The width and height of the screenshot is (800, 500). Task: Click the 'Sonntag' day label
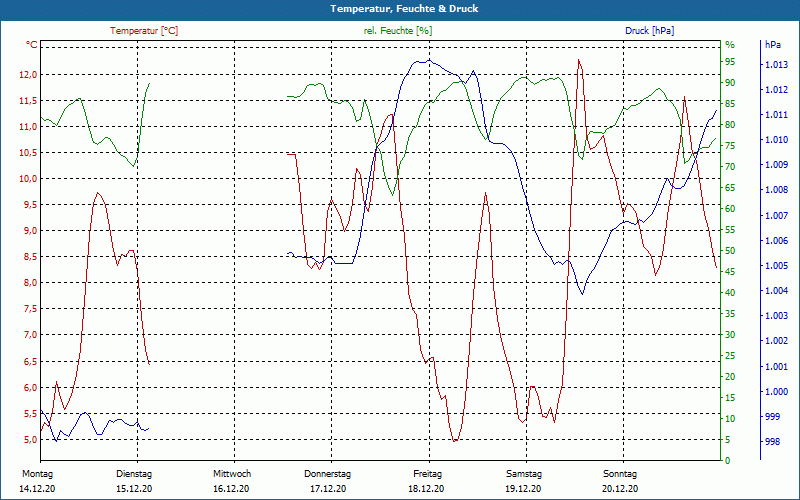click(x=620, y=474)
